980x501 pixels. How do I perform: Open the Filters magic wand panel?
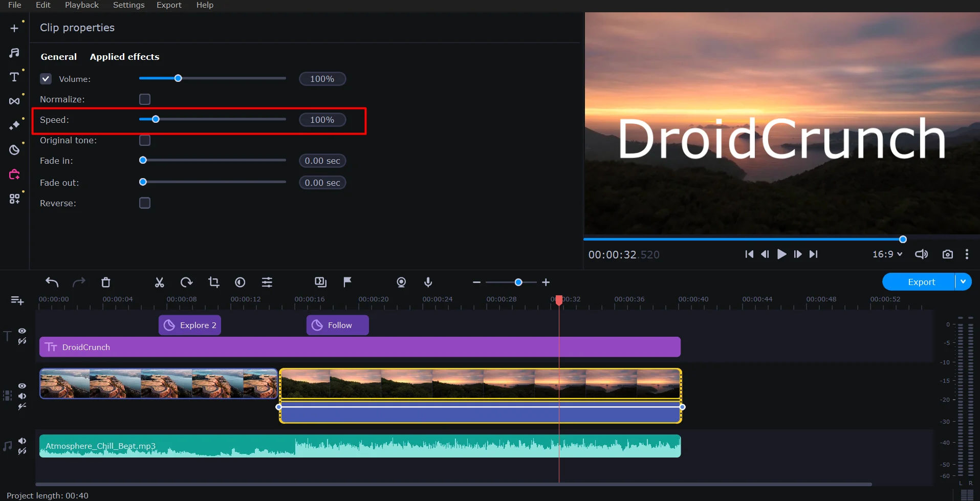point(14,125)
